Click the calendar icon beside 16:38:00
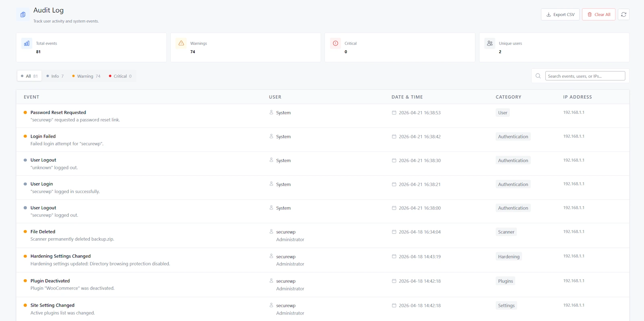Screen dimensions: 644x321 394,208
